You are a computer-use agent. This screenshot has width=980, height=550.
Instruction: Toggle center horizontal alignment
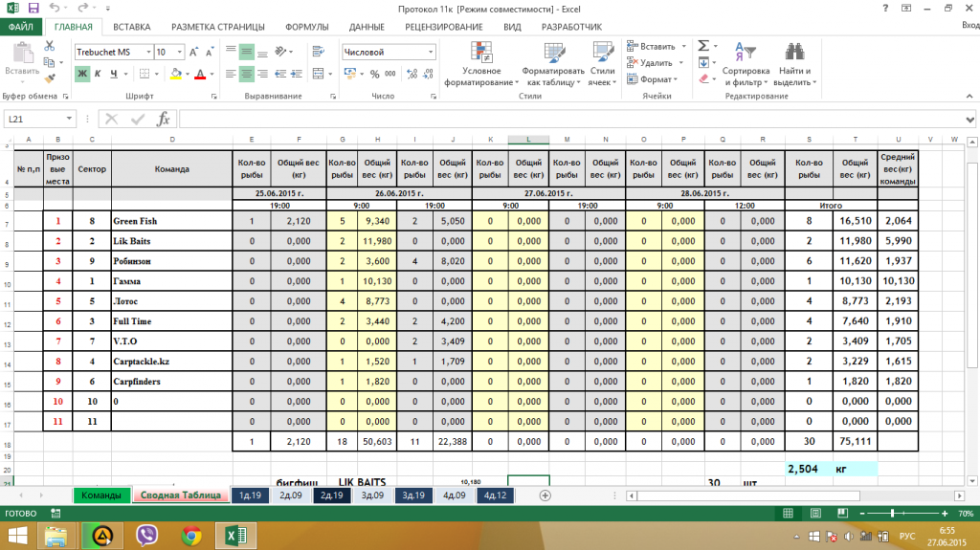click(x=246, y=74)
